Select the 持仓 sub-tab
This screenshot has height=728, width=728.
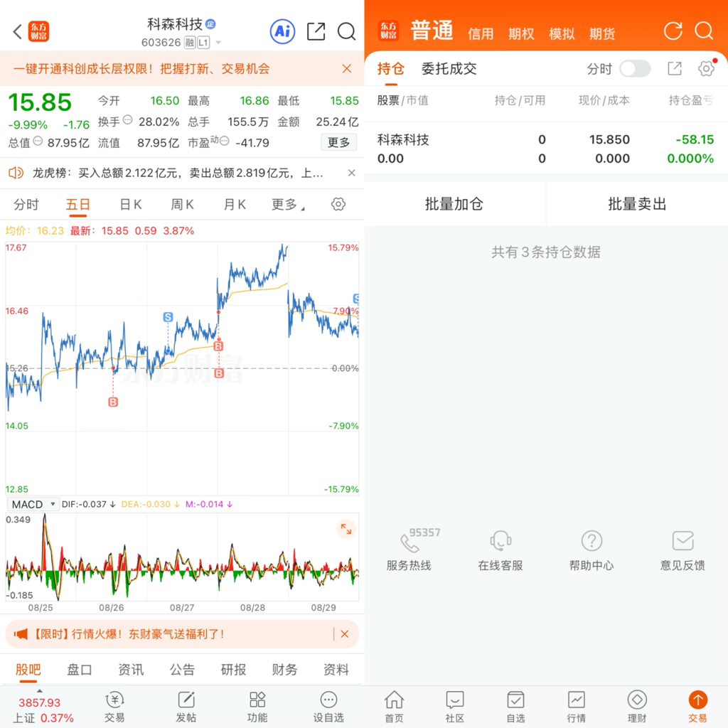[x=391, y=69]
